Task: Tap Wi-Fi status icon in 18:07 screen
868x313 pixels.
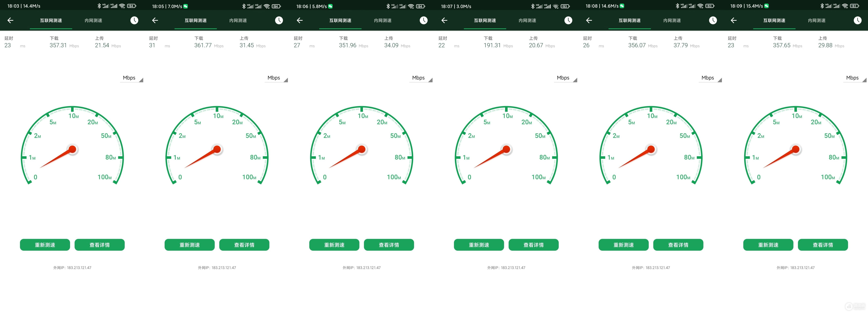Action: click(x=556, y=6)
